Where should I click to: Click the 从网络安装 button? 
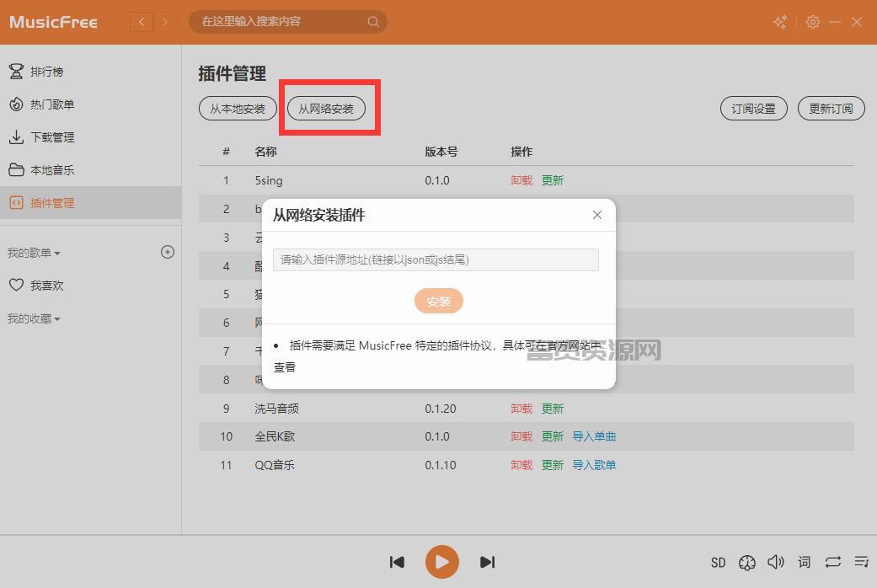(326, 109)
